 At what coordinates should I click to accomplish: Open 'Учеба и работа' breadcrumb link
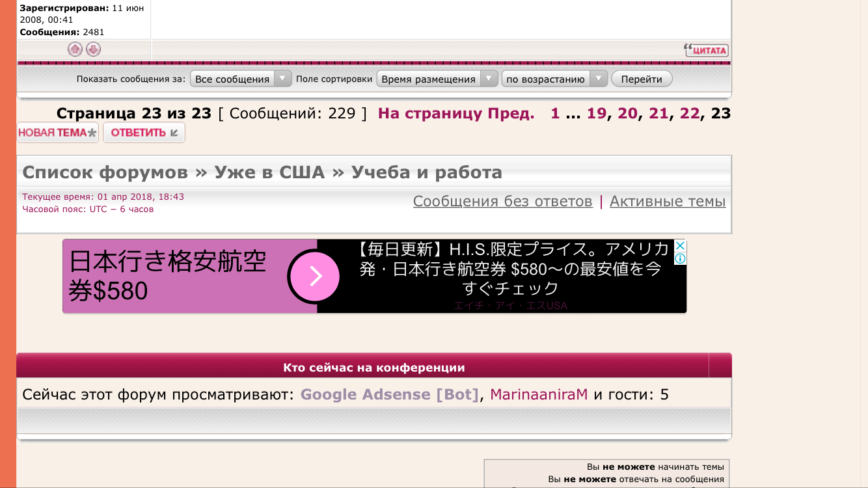click(x=426, y=172)
